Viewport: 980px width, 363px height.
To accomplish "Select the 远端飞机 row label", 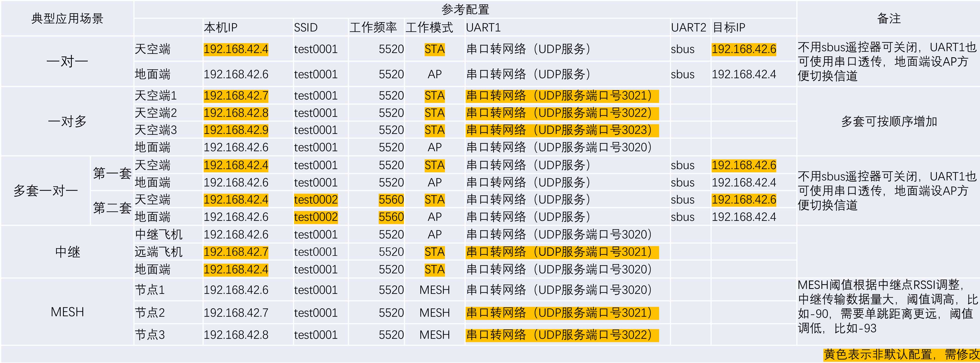I will pos(159,252).
